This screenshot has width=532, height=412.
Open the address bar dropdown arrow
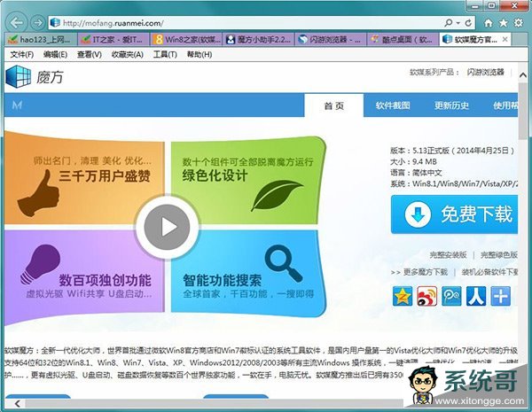(x=458, y=23)
